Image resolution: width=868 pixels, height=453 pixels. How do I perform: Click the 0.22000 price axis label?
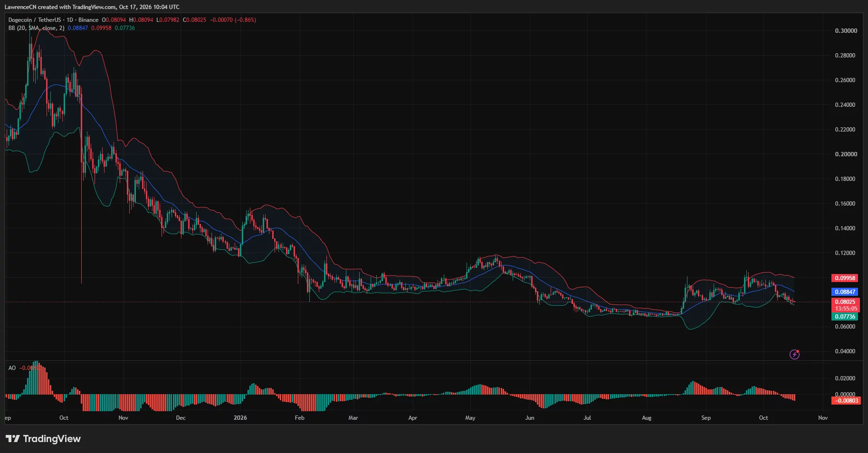(x=846, y=130)
